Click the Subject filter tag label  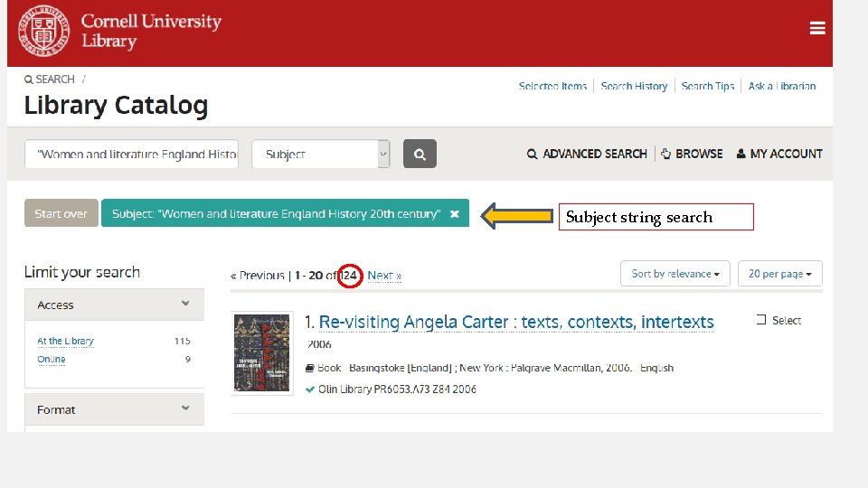point(277,213)
